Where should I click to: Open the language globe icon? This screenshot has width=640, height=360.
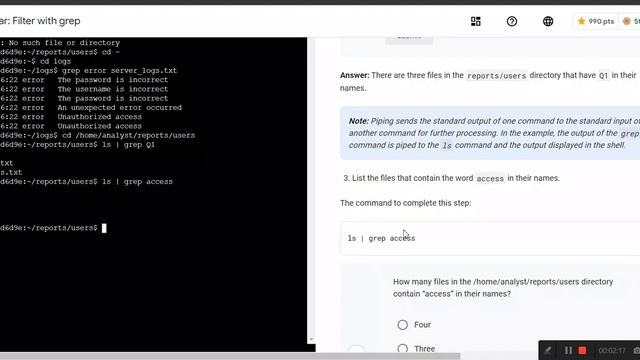[548, 21]
